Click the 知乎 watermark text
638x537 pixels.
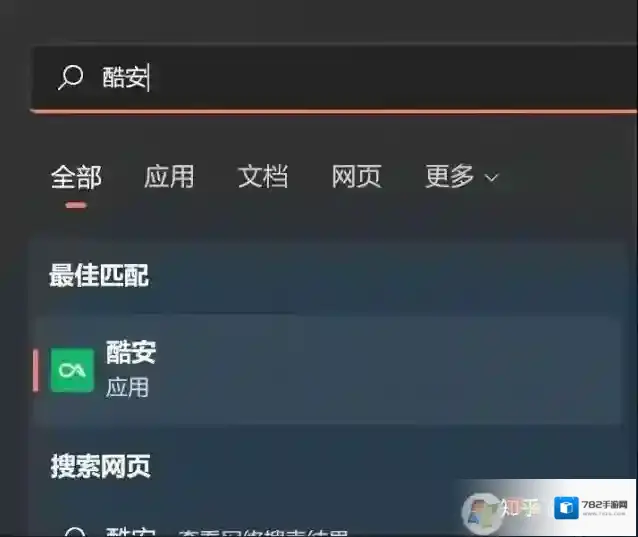click(519, 507)
